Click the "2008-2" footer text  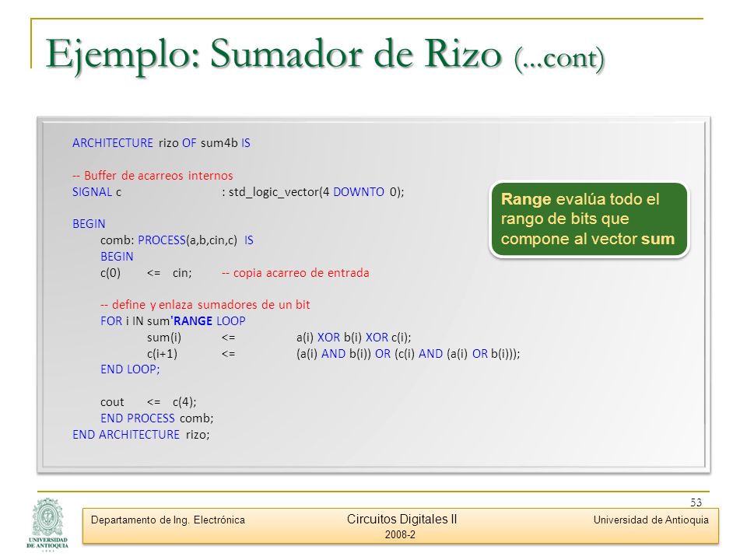(400, 535)
